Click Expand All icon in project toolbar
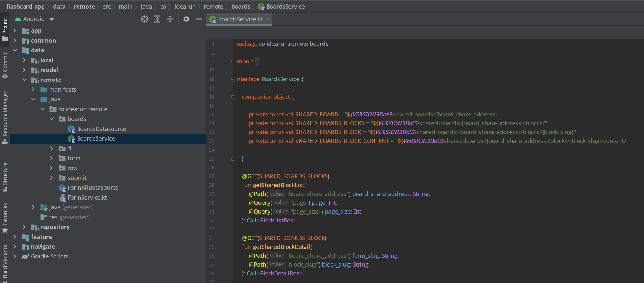 click(157, 19)
